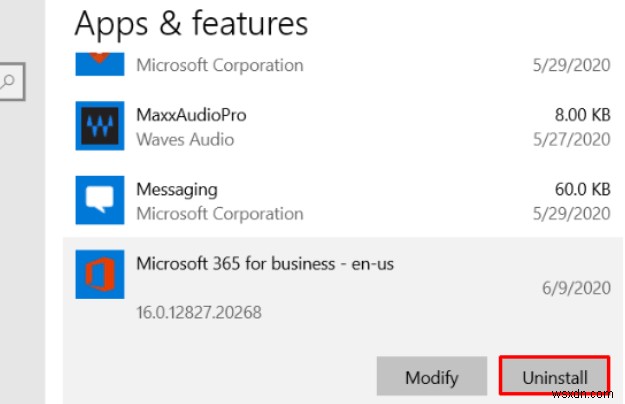The height and width of the screenshot is (404, 625).
Task: Click the Microsoft 365 Office logo icon
Action: click(100, 274)
